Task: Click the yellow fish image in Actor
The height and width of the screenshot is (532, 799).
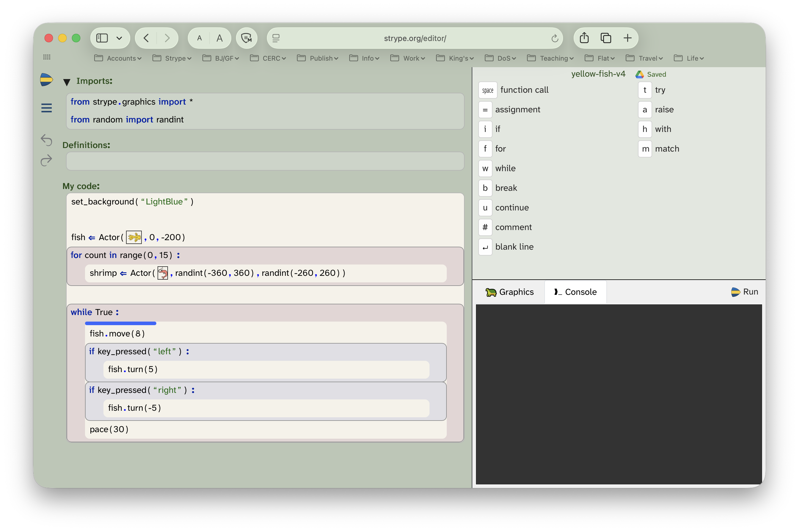Action: point(134,237)
